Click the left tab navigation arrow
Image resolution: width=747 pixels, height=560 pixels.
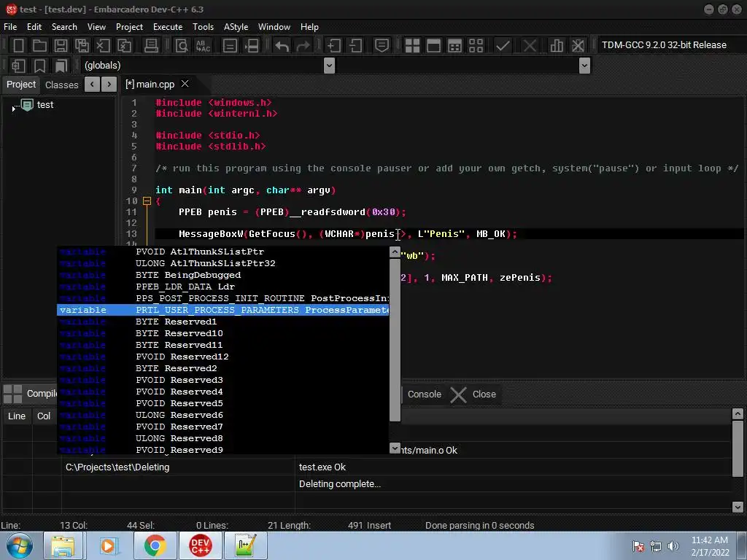point(92,85)
